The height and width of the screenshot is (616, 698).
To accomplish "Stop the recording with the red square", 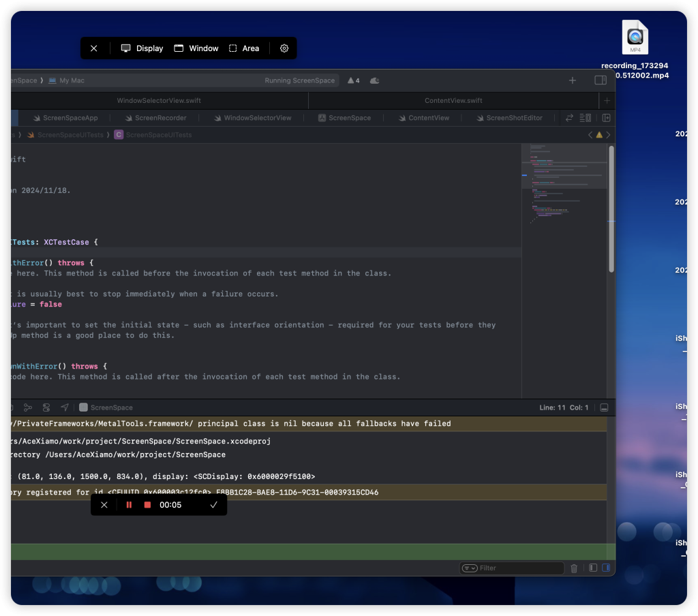I will point(147,505).
